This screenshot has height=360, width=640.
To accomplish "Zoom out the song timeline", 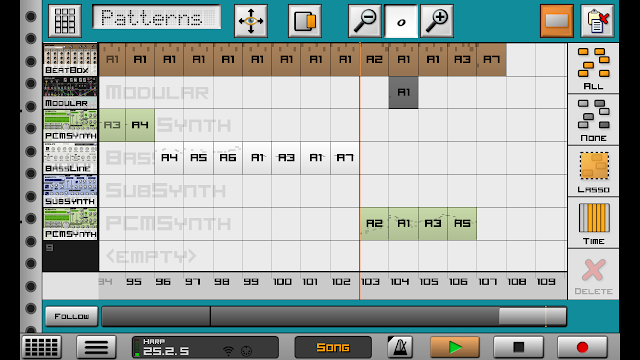I will pos(365,21).
